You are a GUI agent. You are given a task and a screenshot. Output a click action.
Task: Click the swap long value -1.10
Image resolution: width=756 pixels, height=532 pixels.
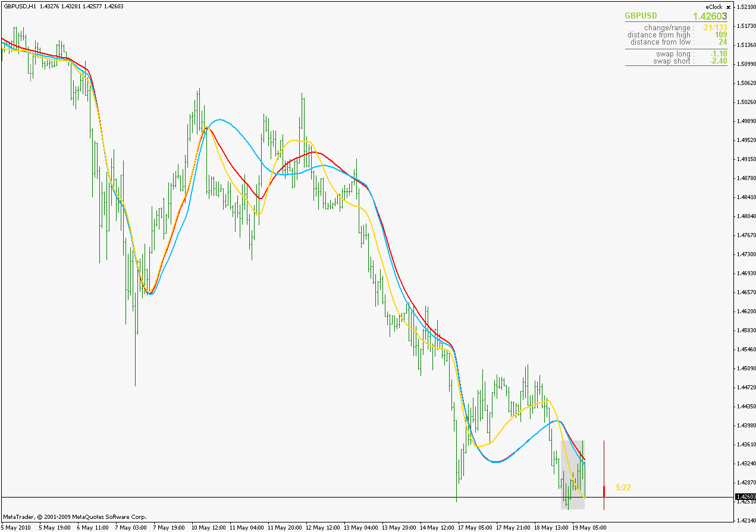719,54
